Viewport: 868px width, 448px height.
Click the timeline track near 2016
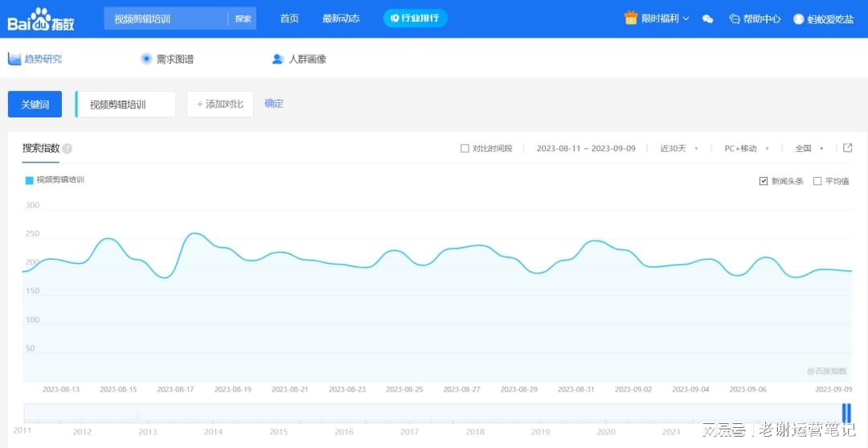(344, 413)
